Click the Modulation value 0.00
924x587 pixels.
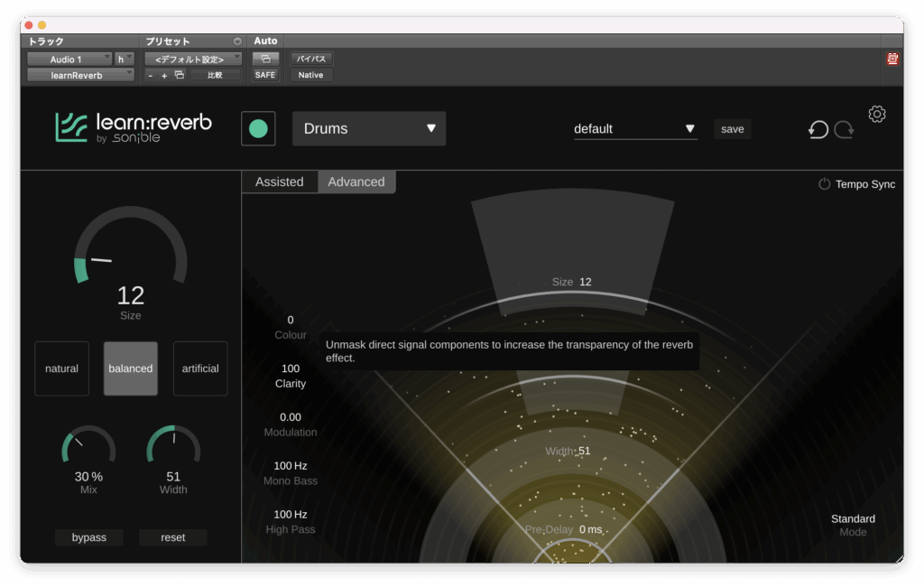(291, 417)
